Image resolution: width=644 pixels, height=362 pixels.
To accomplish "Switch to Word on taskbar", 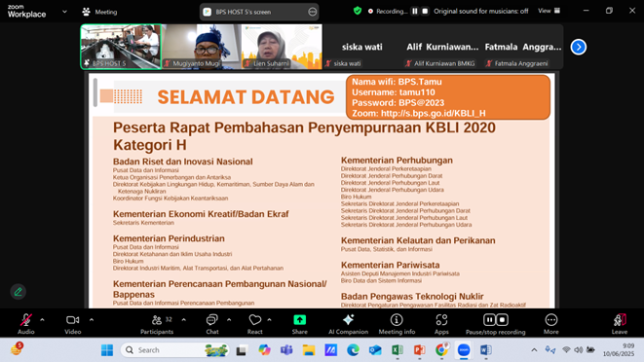I will coord(486,350).
